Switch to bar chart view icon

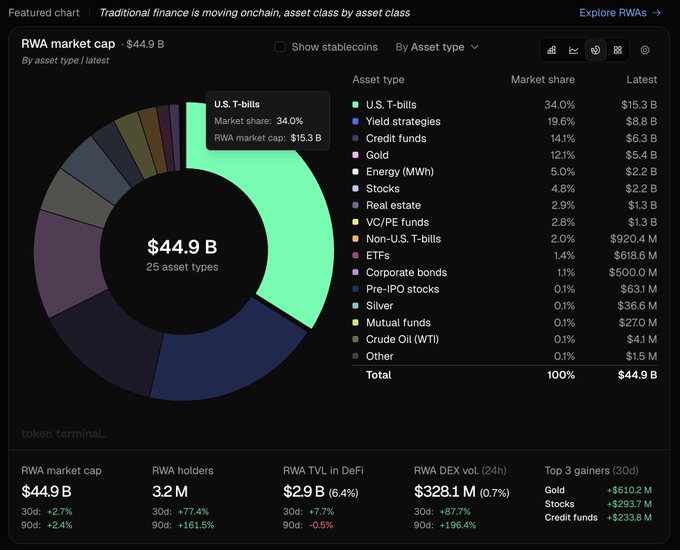pos(552,50)
